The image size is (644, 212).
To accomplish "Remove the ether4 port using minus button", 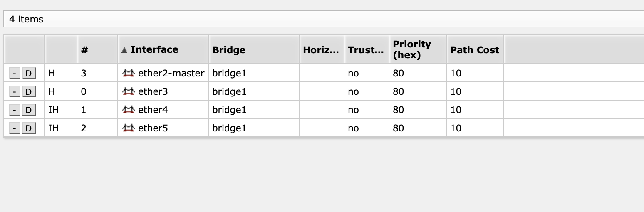I will pos(15,110).
